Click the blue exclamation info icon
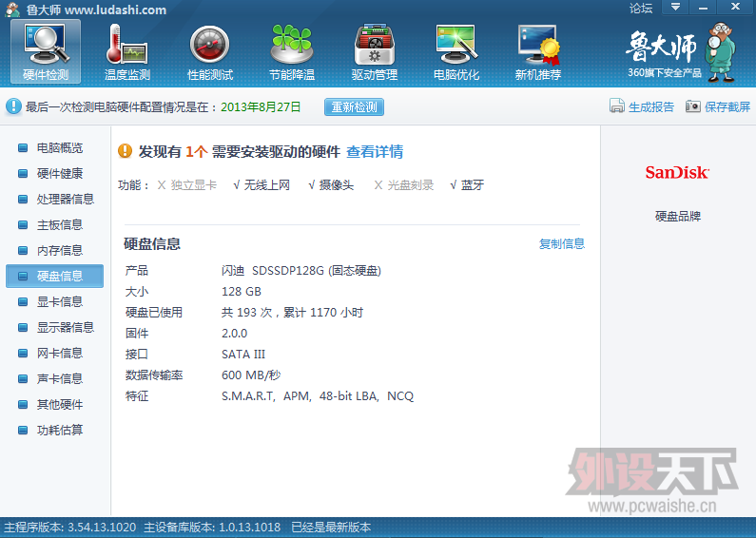Viewport: 756px width, 538px height. coord(13,106)
